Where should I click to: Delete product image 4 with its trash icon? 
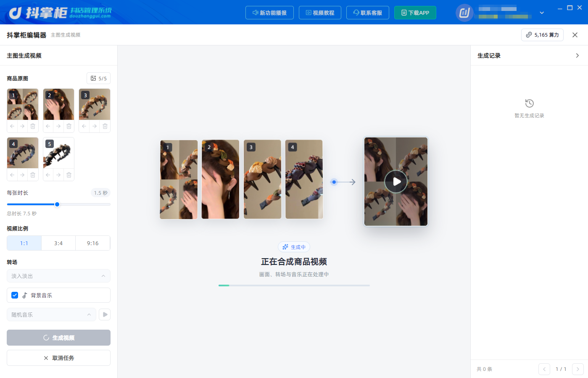tap(33, 175)
